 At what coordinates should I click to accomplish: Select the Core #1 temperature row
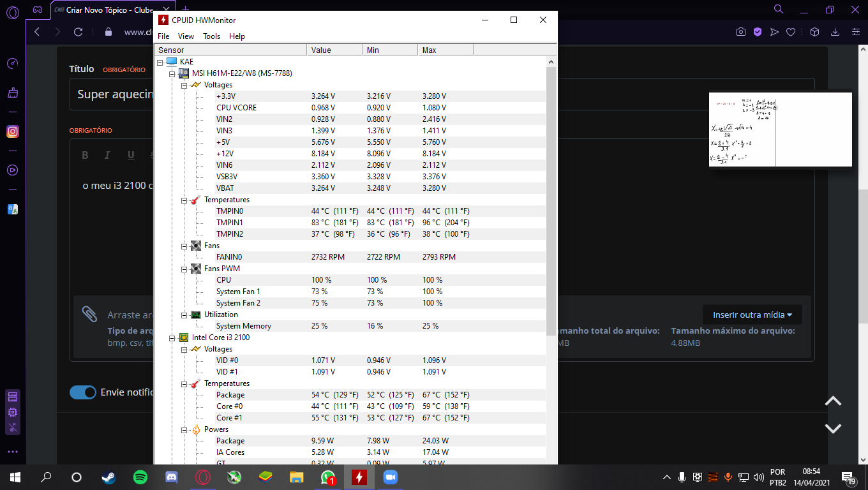[x=350, y=418]
